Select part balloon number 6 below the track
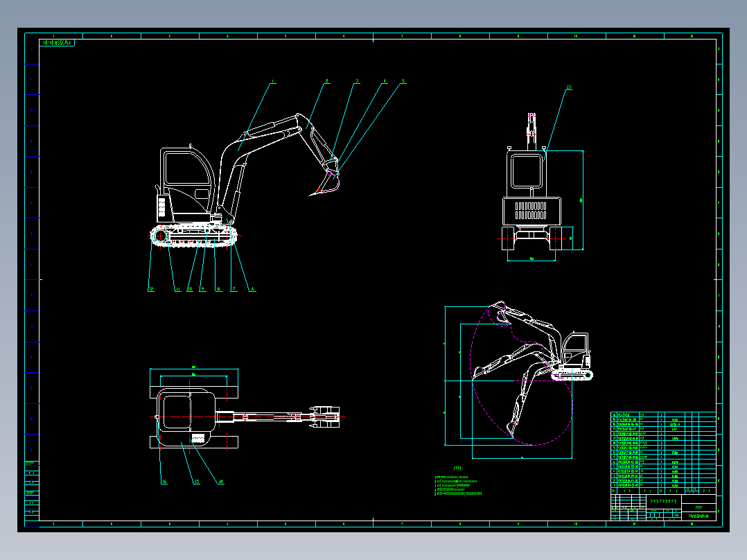 252,289
